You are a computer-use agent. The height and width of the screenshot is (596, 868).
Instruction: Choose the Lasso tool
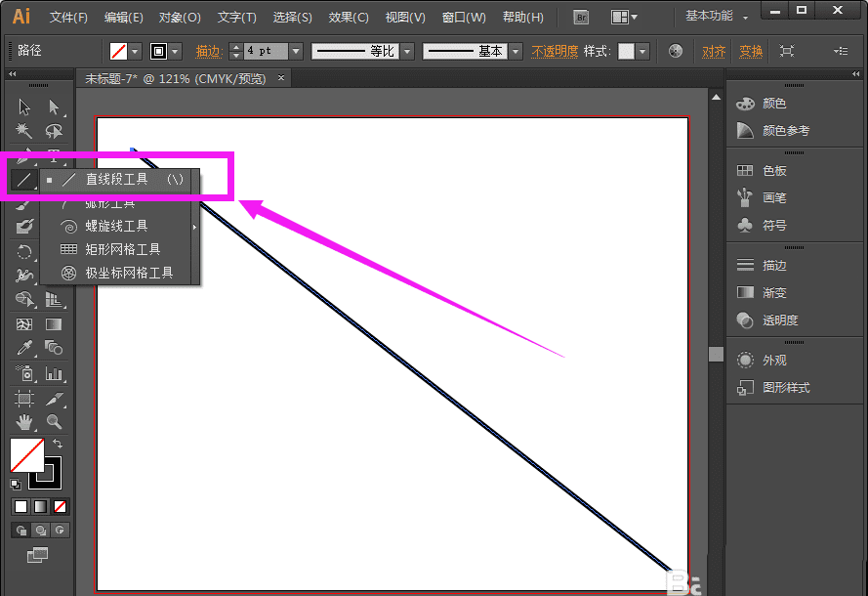point(54,131)
